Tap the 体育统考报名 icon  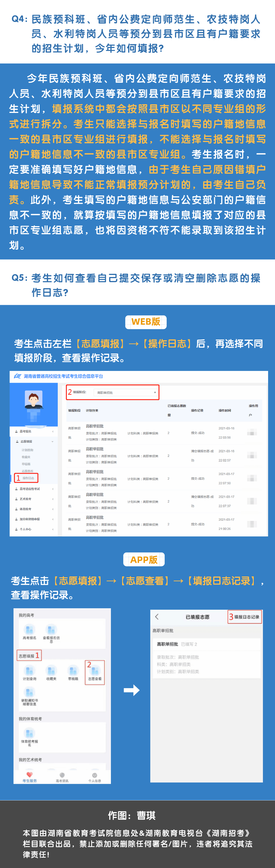[x=29, y=737]
